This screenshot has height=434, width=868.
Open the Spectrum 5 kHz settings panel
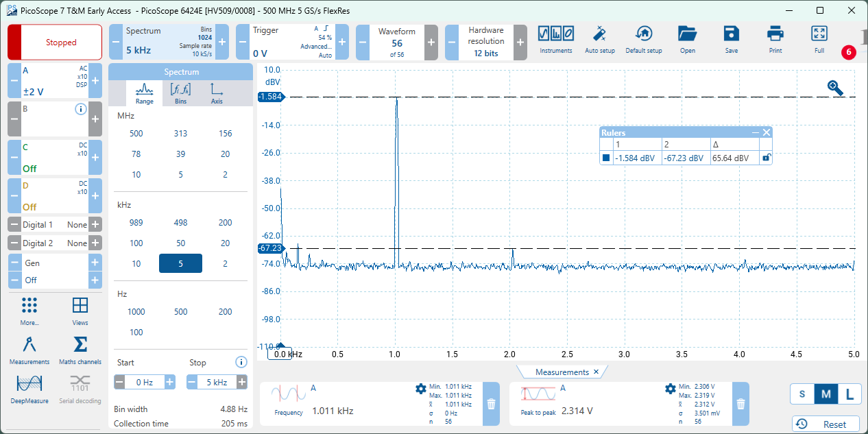[x=169, y=42]
